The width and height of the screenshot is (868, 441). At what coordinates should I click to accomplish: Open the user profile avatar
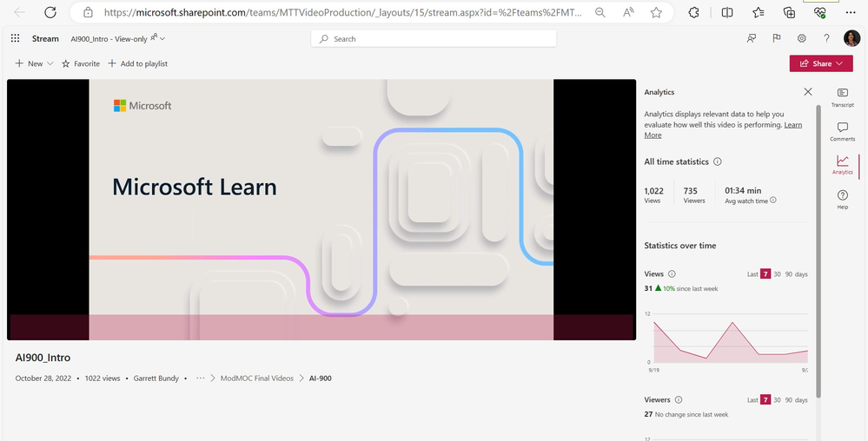pos(851,38)
